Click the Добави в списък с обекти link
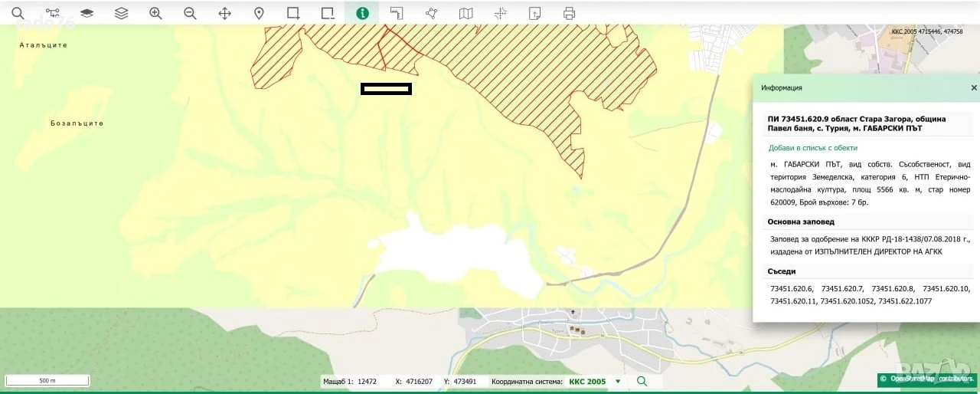 click(813, 148)
